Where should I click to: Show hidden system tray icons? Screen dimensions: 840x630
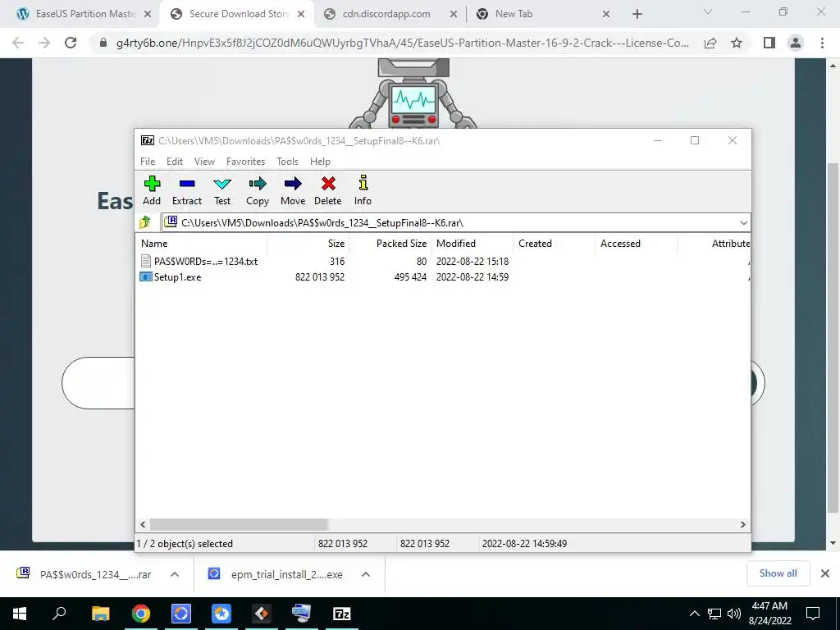coord(694,614)
